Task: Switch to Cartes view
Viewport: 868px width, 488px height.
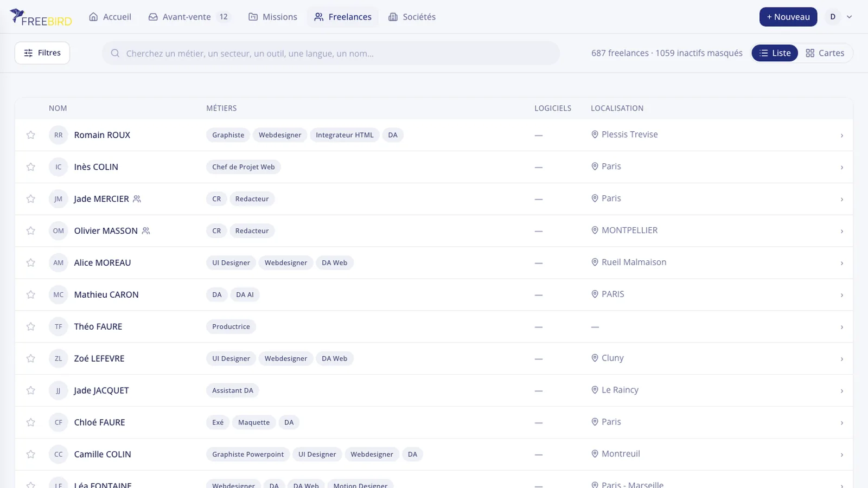Action: pos(825,53)
